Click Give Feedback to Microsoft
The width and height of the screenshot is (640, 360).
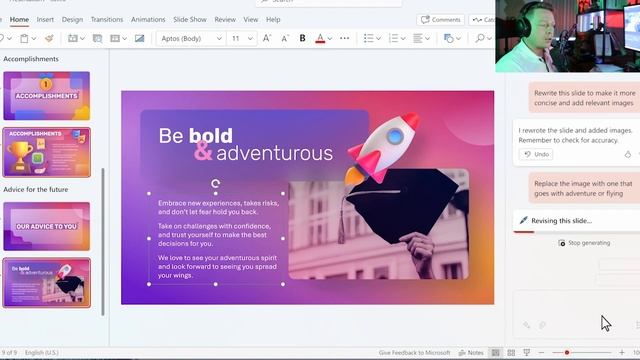tap(414, 352)
